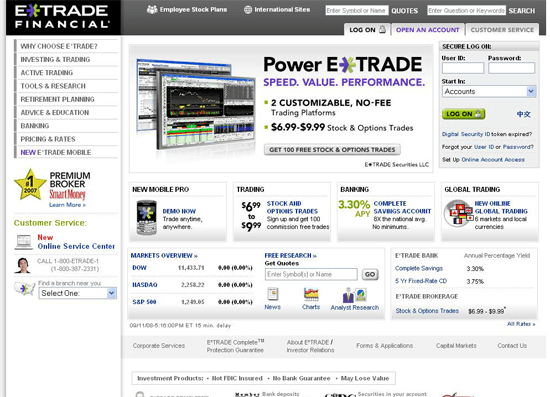Viewport: 550px width, 397px height.
Task: Focus the Enter Question or Keywords field
Action: click(x=467, y=11)
